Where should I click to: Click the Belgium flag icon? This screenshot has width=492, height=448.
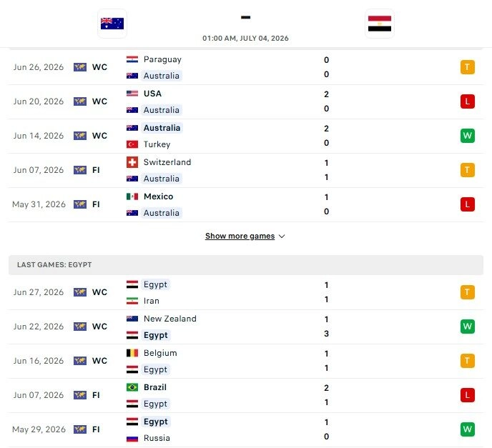(132, 353)
